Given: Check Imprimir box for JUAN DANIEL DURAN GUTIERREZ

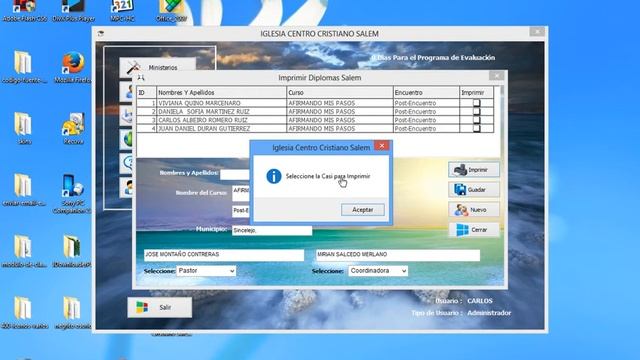Looking at the screenshot, I should coord(476,128).
